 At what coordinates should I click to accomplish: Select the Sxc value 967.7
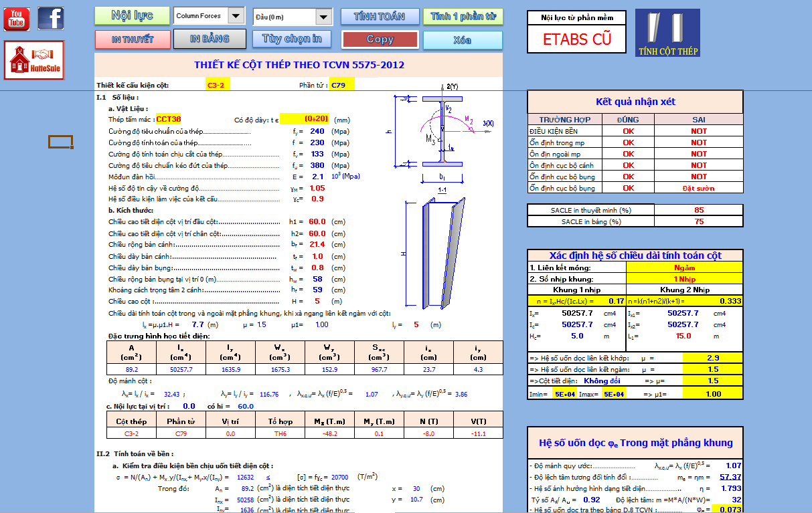click(379, 369)
